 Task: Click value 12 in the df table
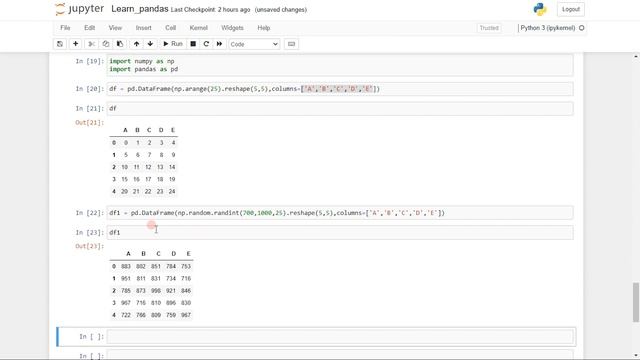[x=148, y=167]
